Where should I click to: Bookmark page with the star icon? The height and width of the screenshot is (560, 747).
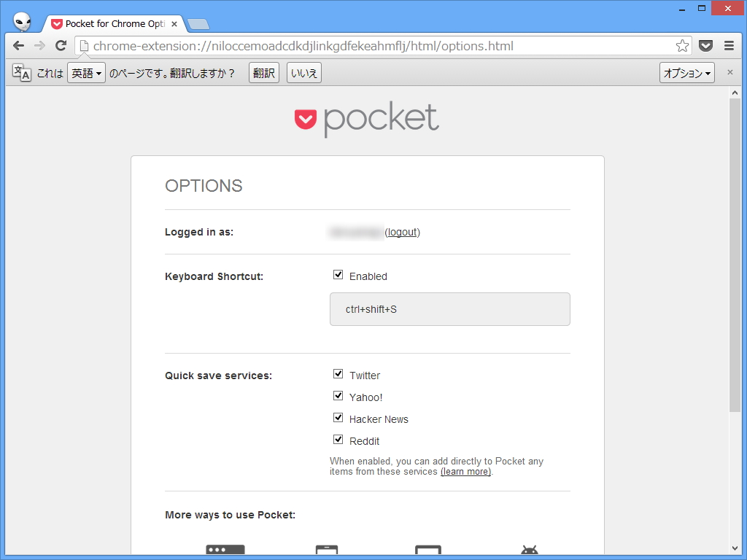tap(682, 46)
